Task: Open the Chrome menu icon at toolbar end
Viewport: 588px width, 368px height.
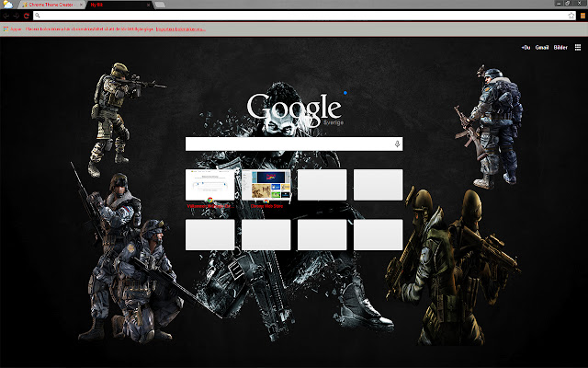Action: point(582,16)
